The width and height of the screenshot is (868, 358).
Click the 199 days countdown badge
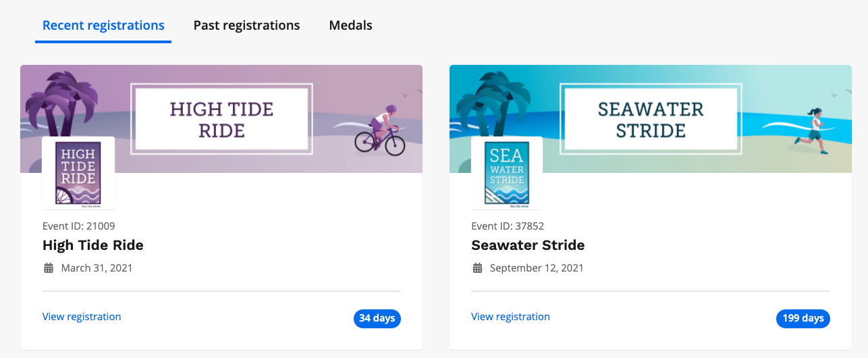(x=803, y=318)
